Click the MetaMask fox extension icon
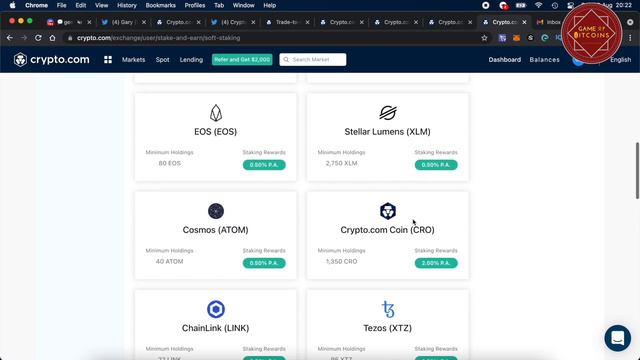Image resolution: width=640 pixels, height=360 pixels. (x=516, y=38)
